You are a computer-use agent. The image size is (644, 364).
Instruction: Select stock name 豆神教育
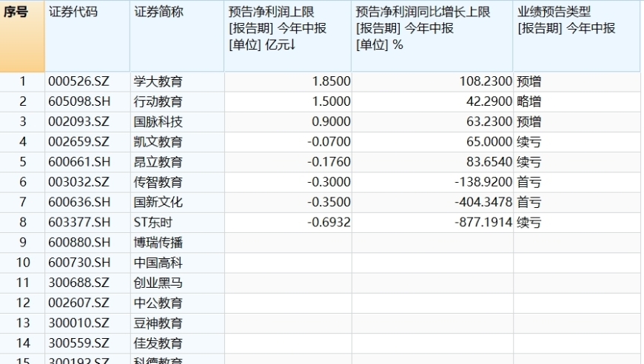pos(158,323)
